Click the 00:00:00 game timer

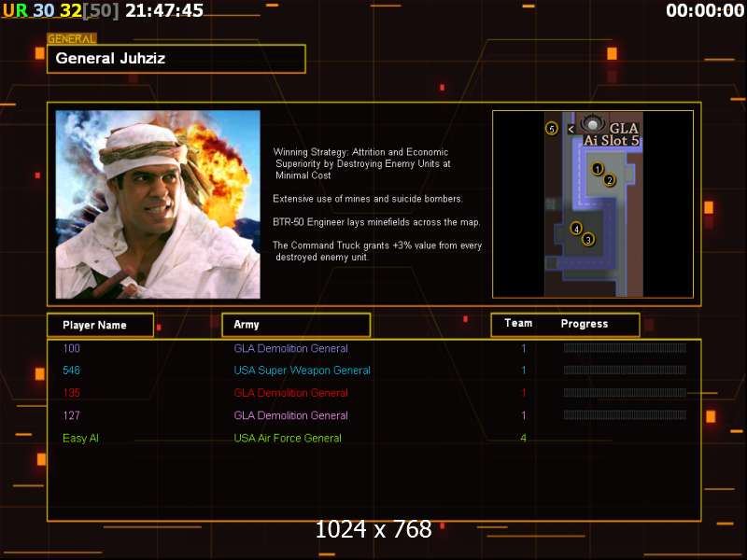tap(705, 10)
